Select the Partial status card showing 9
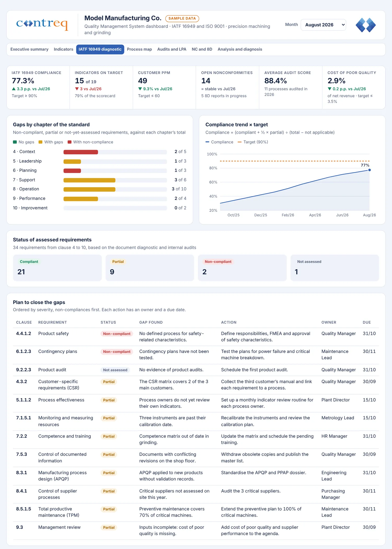The width and height of the screenshot is (392, 549). click(150, 268)
